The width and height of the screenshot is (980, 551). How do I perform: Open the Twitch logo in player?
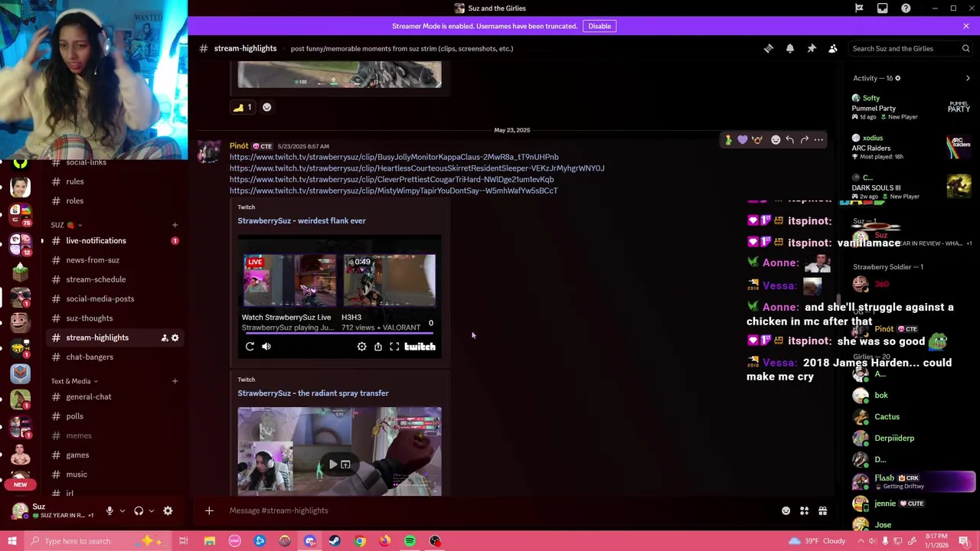click(420, 347)
